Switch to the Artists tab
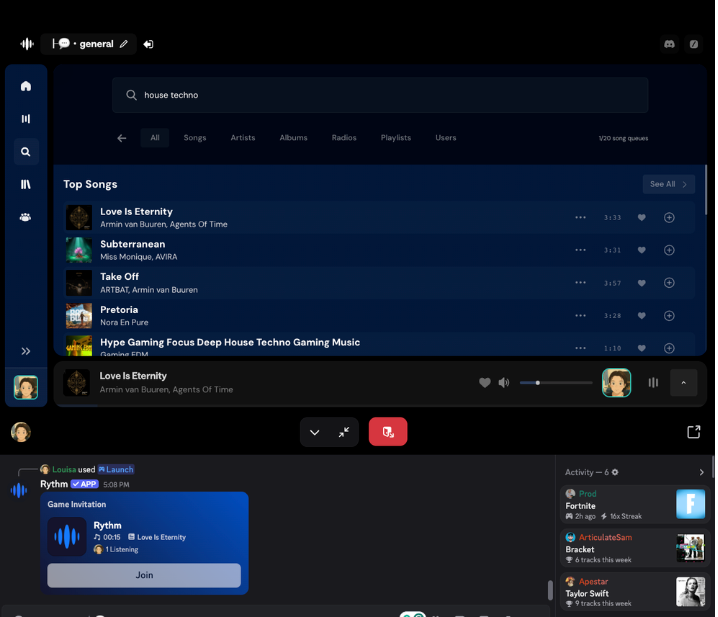 tap(243, 137)
